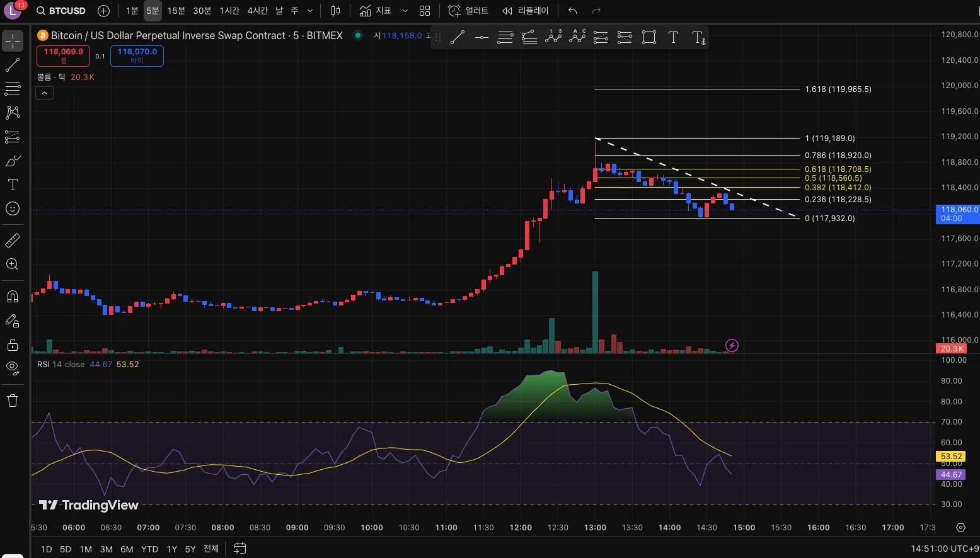Open the layout grid selector
Viewport: 980px width, 558px height.
pos(425,11)
